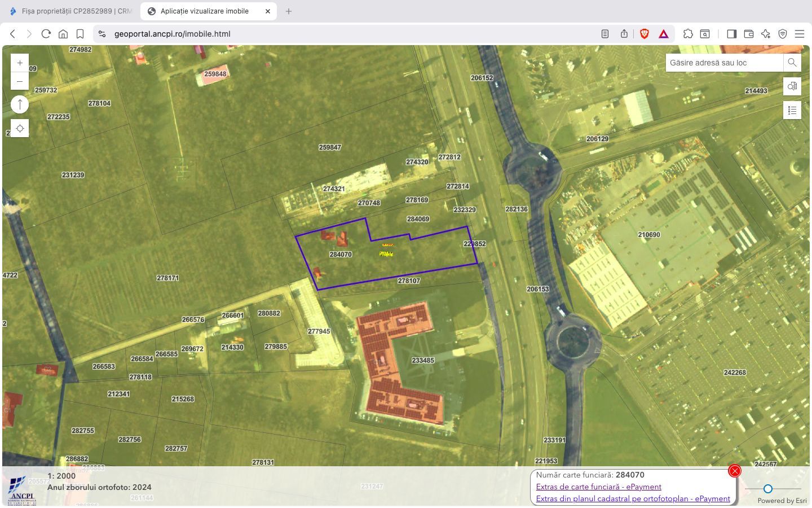Open the map layer list

[792, 110]
